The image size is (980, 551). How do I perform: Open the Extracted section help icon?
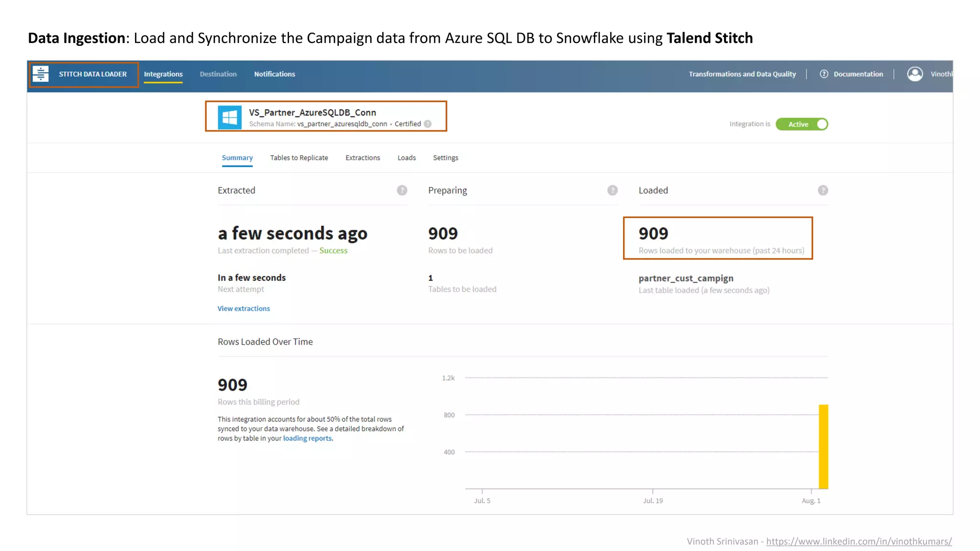point(402,190)
